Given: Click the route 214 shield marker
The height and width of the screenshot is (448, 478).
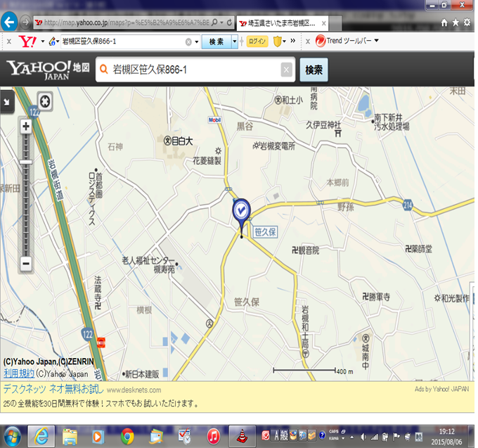Looking at the screenshot, I should (x=408, y=205).
